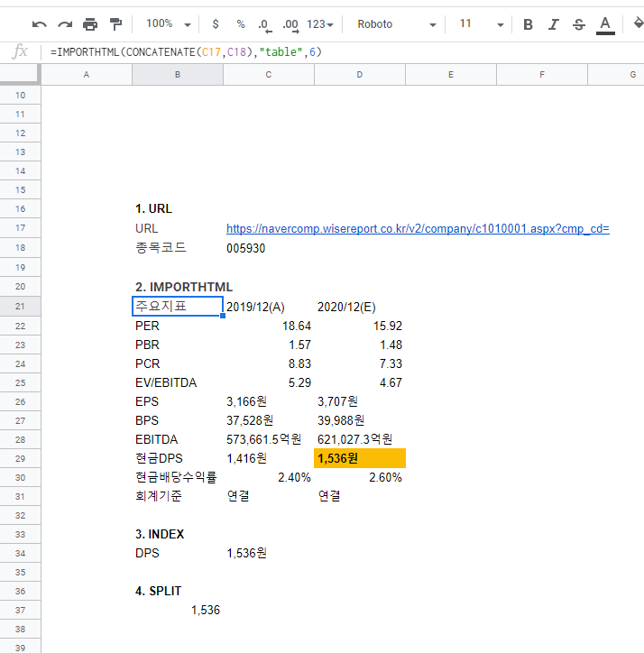Select the '2020/12(E)' header cell
This screenshot has height=653, width=644.
[x=360, y=307]
